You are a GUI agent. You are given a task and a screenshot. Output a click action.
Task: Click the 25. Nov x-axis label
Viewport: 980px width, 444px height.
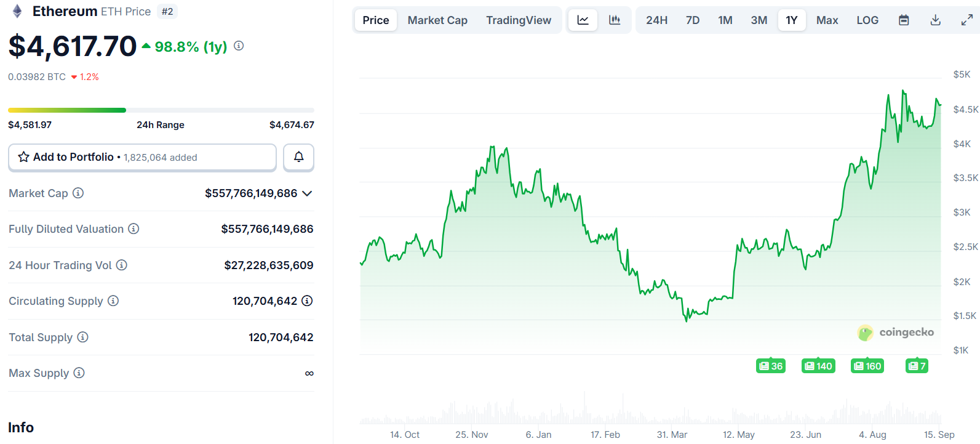click(x=472, y=435)
